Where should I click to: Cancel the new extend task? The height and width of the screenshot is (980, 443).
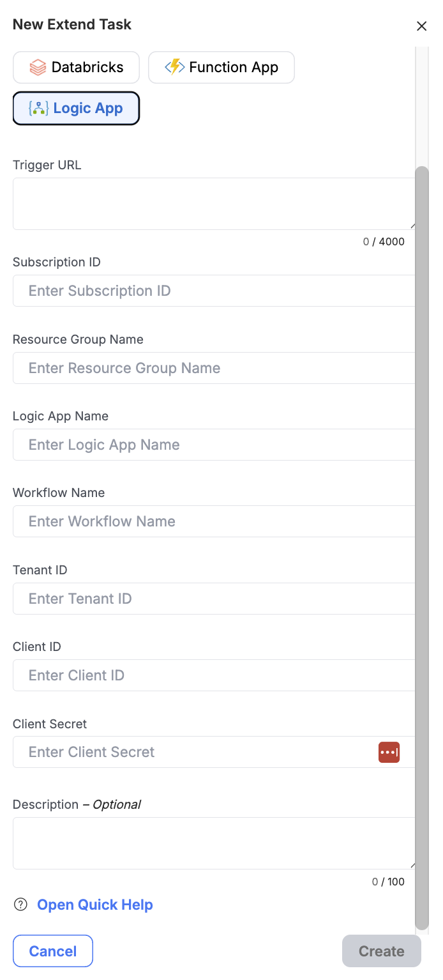(53, 951)
